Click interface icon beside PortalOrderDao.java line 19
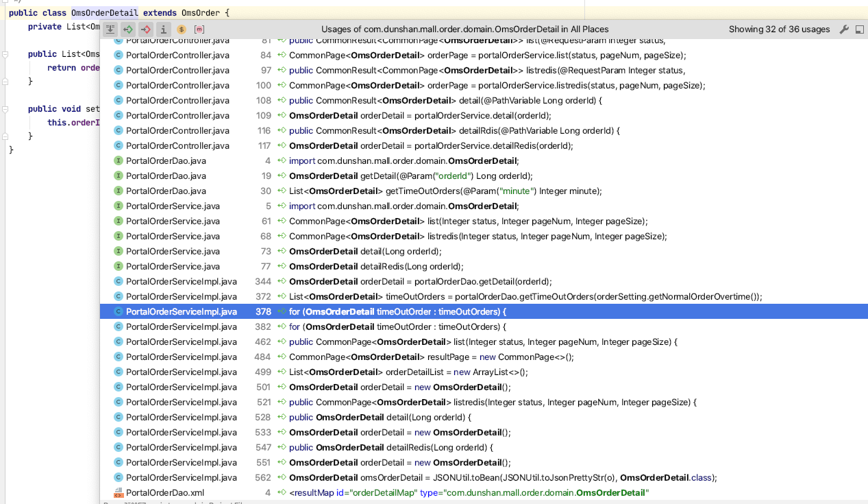 point(119,176)
